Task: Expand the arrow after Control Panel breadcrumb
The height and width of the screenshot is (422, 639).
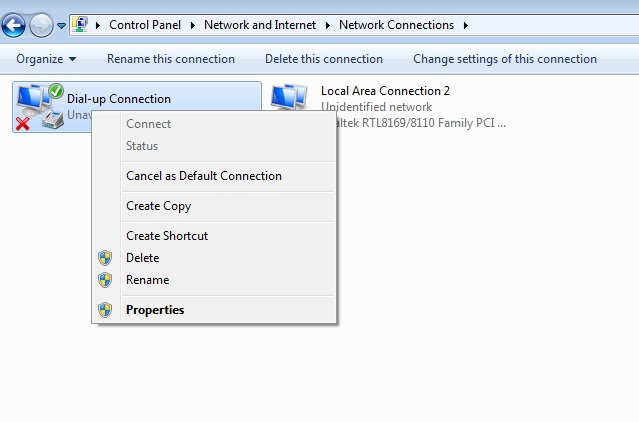Action: 196,25
